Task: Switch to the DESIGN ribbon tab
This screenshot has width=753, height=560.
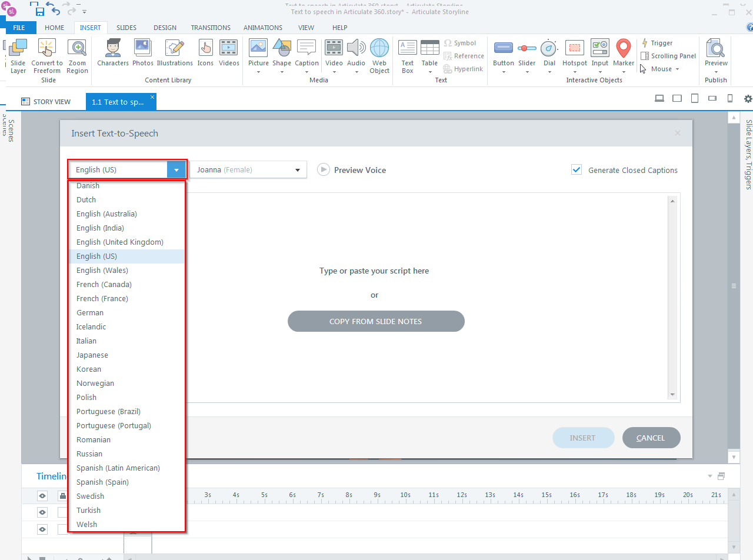Action: click(x=165, y=28)
